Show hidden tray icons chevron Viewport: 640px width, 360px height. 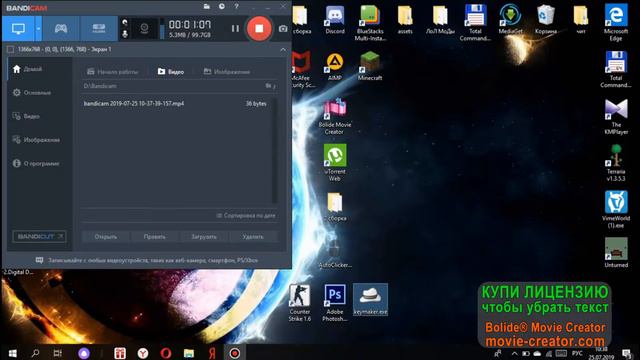(514, 353)
